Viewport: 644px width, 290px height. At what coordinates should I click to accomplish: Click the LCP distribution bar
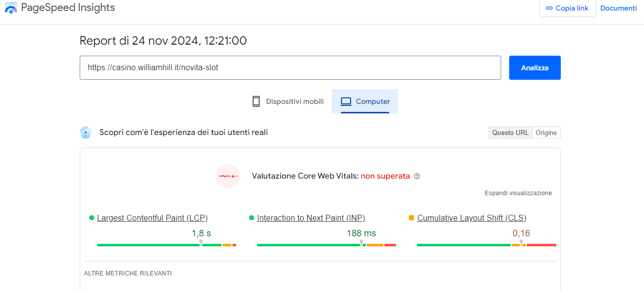tap(166, 245)
